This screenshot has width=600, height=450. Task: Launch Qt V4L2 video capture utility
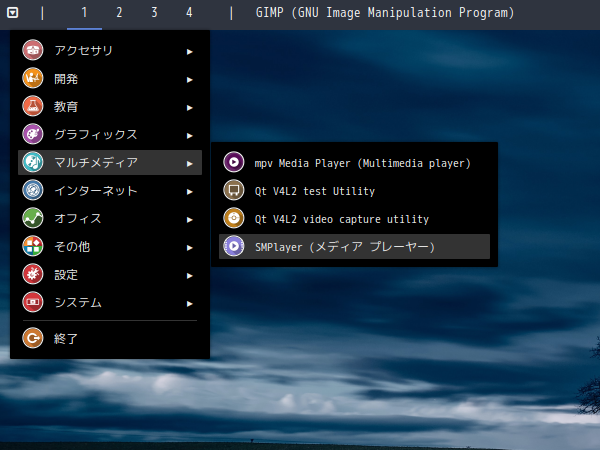pyautogui.click(x=354, y=218)
